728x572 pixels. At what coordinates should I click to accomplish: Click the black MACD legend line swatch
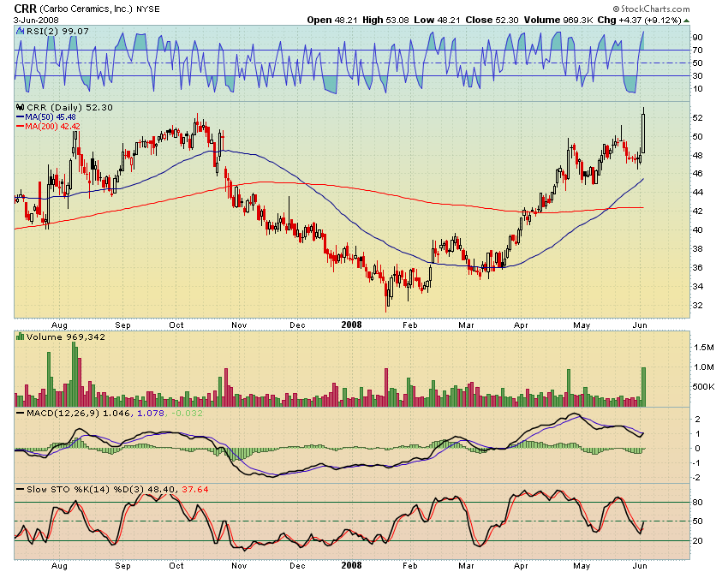click(20, 413)
